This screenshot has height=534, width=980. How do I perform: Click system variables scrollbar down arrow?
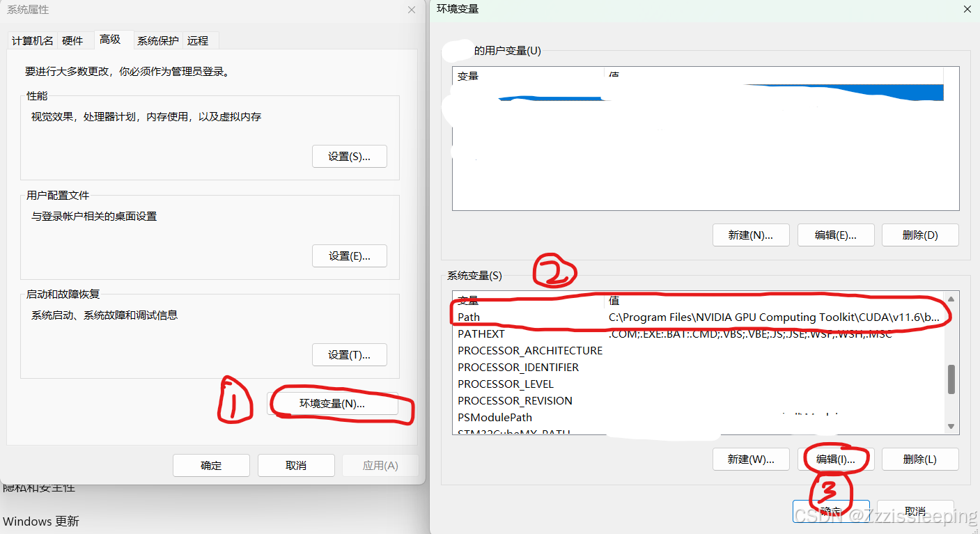(x=951, y=426)
